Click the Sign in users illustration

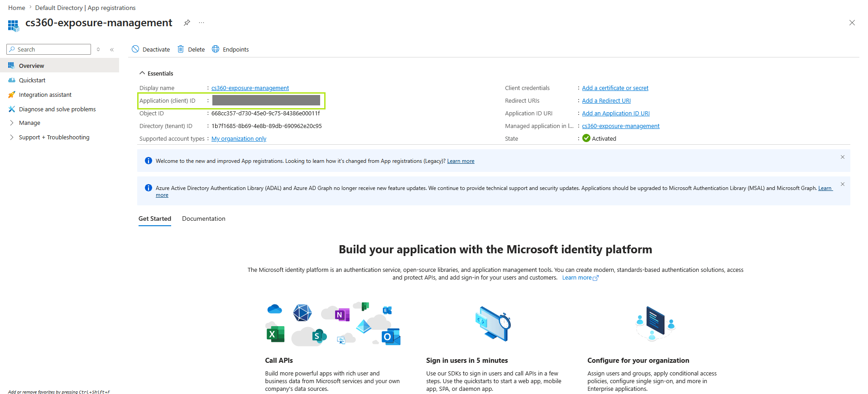coord(493,323)
